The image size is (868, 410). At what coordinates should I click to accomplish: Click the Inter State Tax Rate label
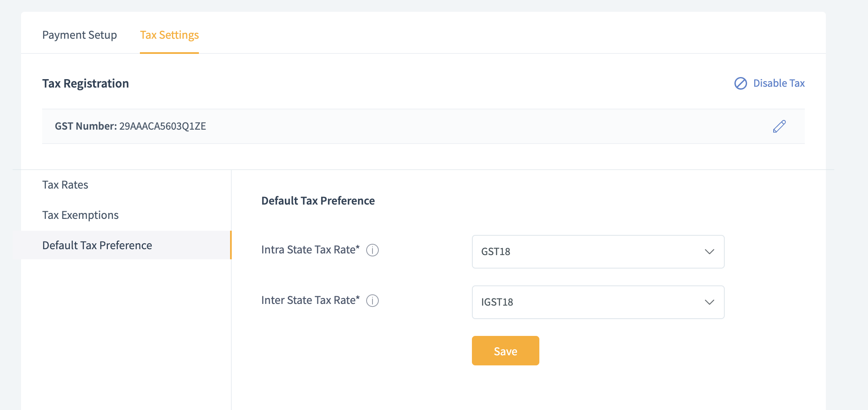tap(310, 300)
